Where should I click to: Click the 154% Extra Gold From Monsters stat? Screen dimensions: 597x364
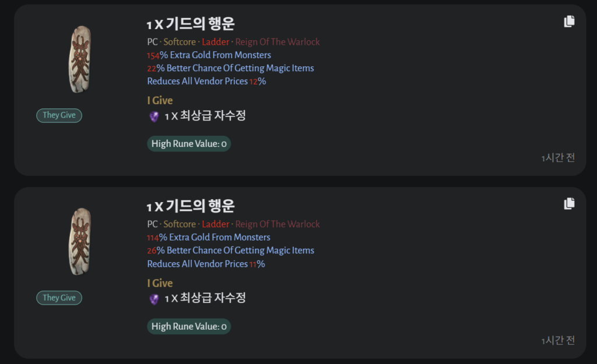pos(209,55)
